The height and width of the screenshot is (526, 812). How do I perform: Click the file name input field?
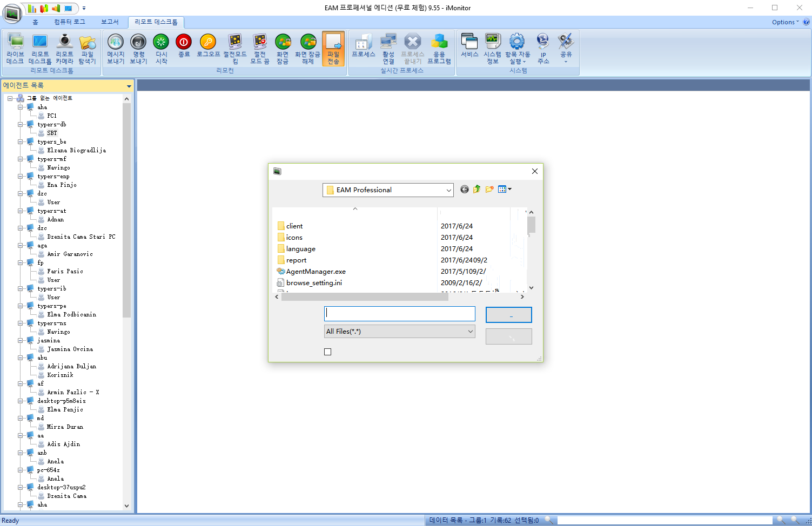pos(399,314)
